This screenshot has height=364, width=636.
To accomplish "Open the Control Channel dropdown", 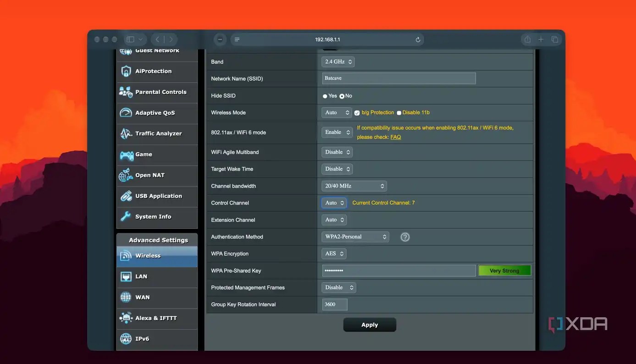I will pos(334,203).
